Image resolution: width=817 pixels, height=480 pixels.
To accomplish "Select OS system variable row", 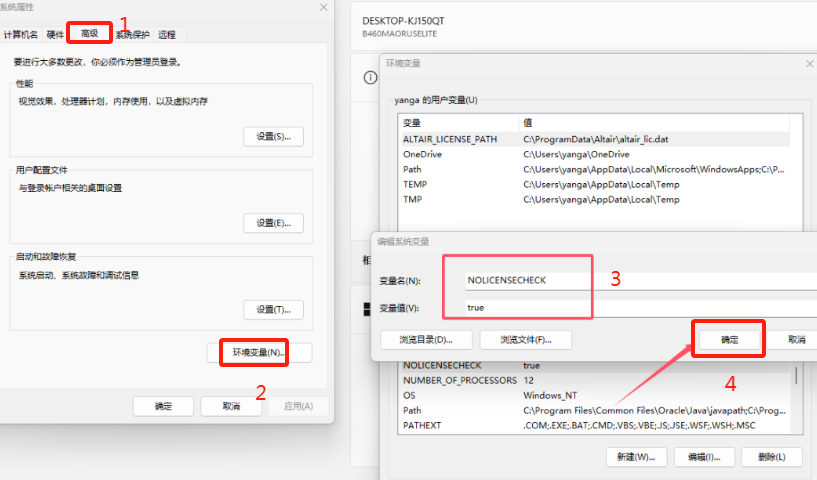I will pyautogui.click(x=595, y=396).
